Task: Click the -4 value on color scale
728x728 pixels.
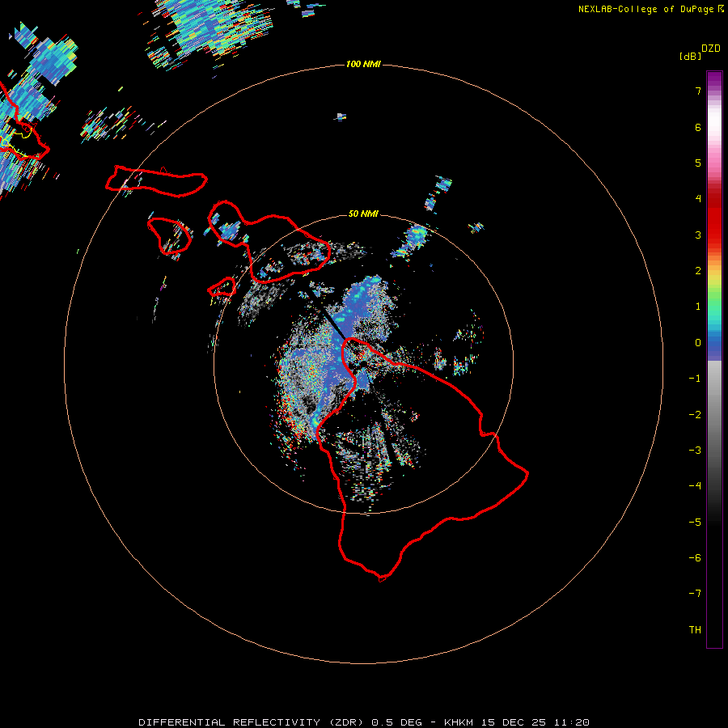Action: pos(695,486)
